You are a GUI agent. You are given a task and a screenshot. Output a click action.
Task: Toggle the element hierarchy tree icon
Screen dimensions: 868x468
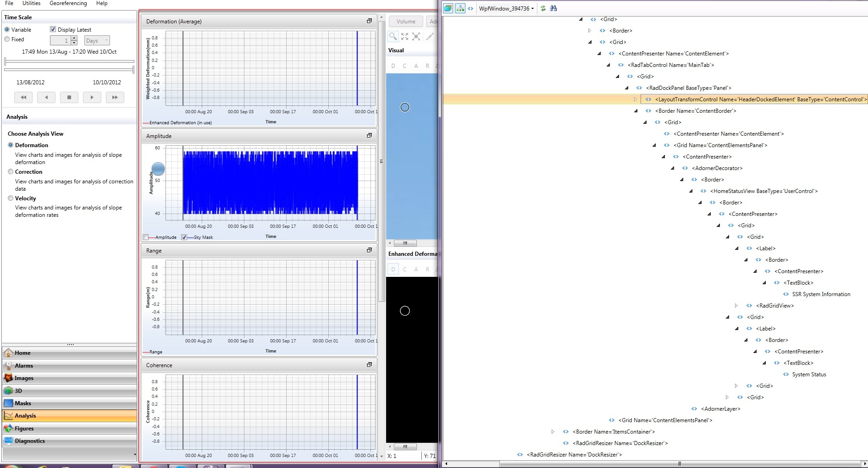(x=460, y=8)
